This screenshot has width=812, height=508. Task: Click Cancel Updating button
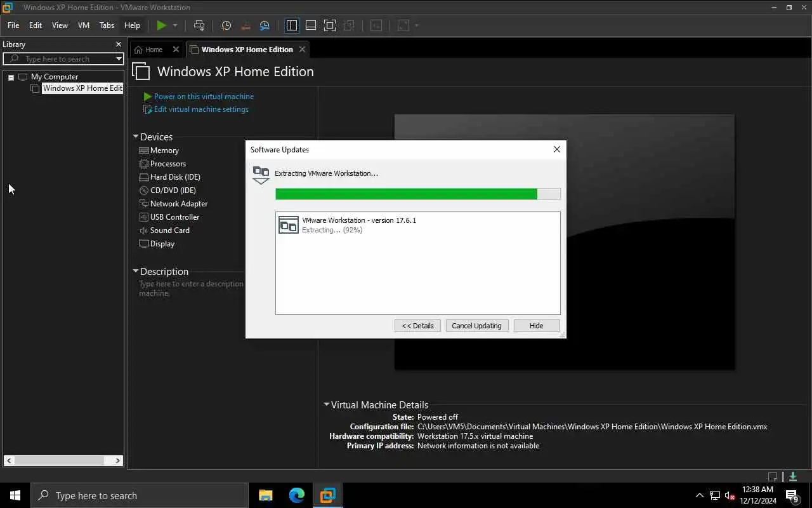coord(476,326)
